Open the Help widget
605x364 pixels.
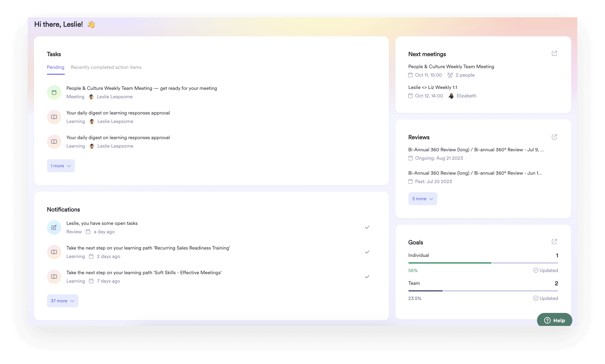555,320
